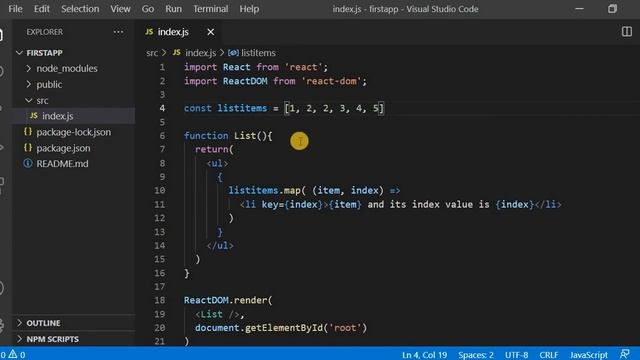Open the Terminal menu
This screenshot has height=360, width=640.
tap(211, 9)
